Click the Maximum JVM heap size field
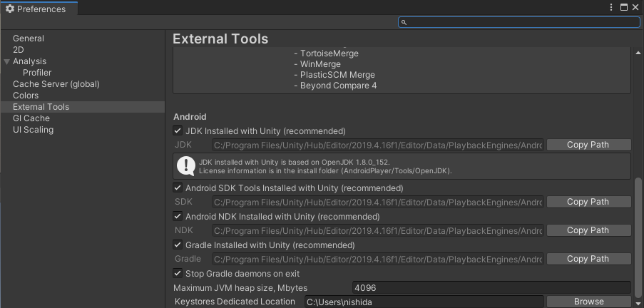 pyautogui.click(x=491, y=288)
